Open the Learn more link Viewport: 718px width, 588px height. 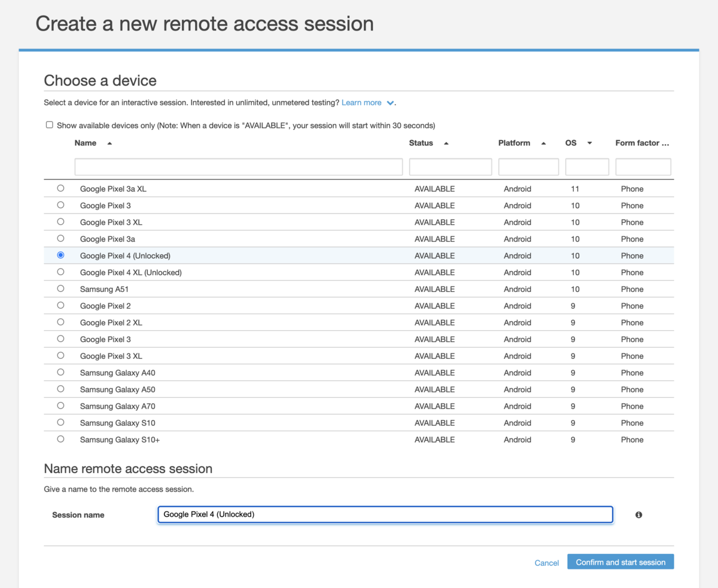361,103
